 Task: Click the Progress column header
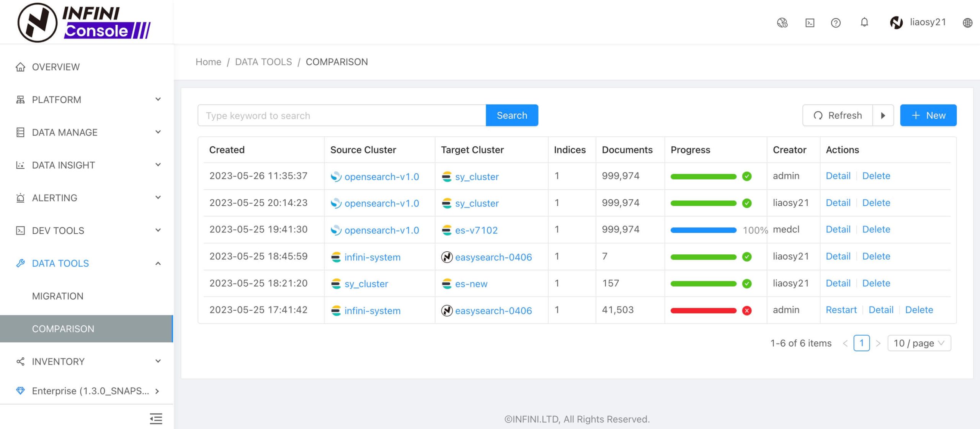coord(690,150)
